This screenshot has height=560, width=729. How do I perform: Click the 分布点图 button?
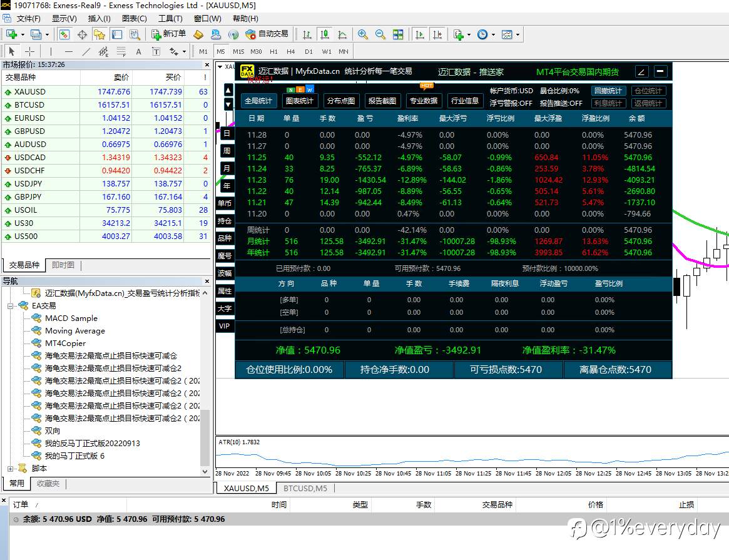pyautogui.click(x=341, y=101)
